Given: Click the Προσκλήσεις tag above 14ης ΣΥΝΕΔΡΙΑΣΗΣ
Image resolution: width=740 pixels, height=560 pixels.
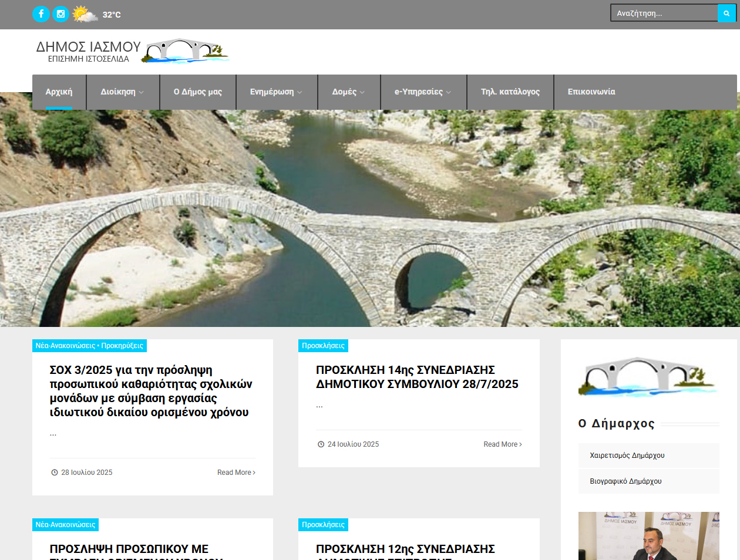Looking at the screenshot, I should click(x=323, y=346).
